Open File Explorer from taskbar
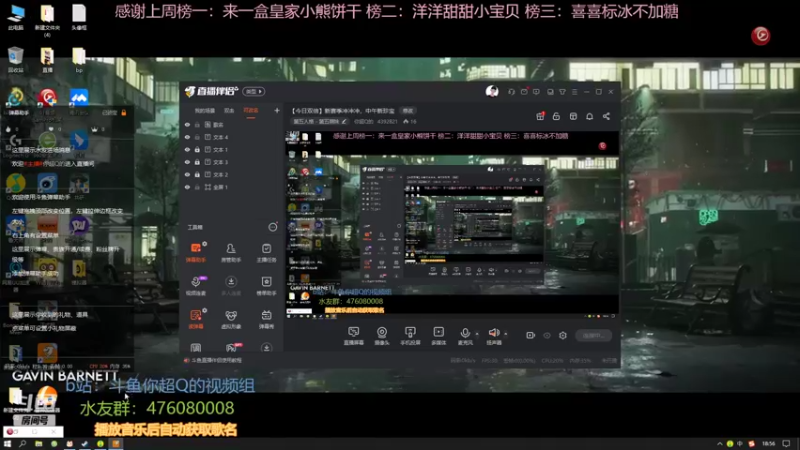 click(38, 444)
